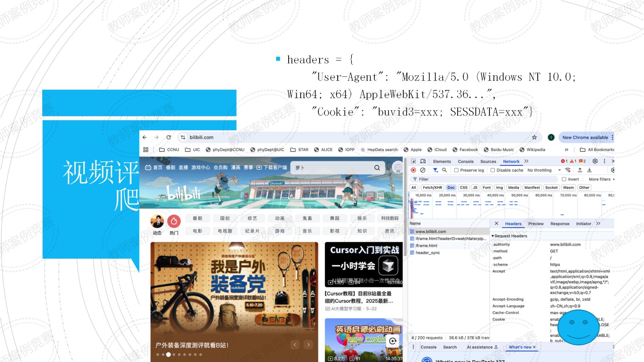Viewport: 644px width, 362px height.
Task: Expand the More filters dropdown
Action: pyautogui.click(x=601, y=179)
